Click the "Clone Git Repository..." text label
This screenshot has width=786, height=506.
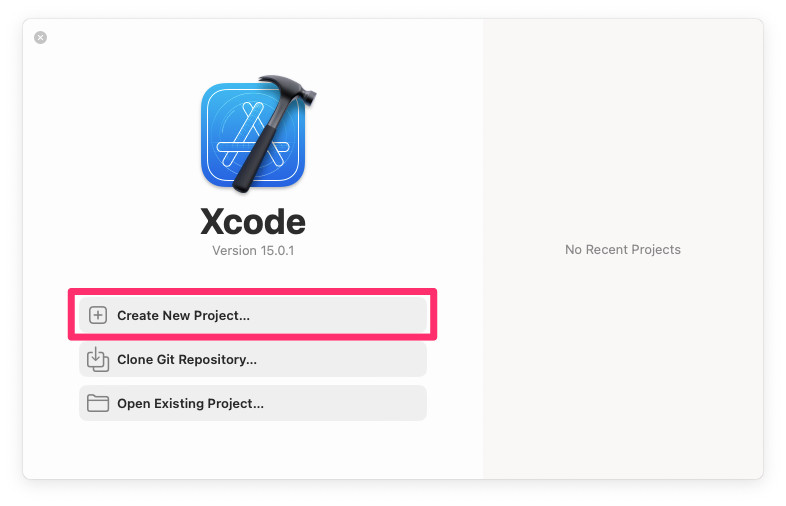[187, 360]
